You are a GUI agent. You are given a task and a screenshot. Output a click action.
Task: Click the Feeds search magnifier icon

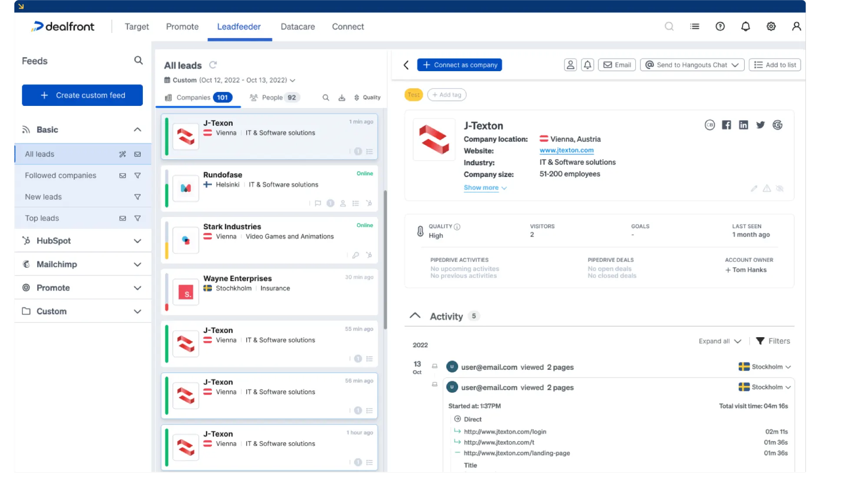pos(138,60)
